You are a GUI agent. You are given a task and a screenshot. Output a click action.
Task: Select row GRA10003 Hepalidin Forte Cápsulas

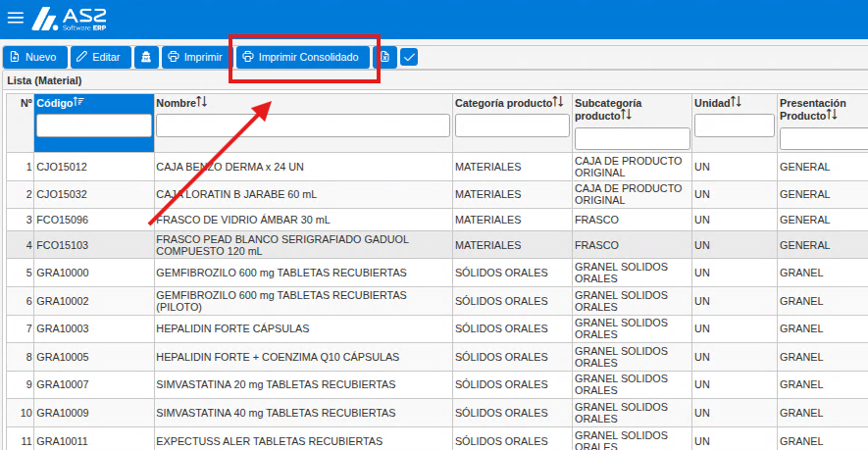[x=437, y=328]
